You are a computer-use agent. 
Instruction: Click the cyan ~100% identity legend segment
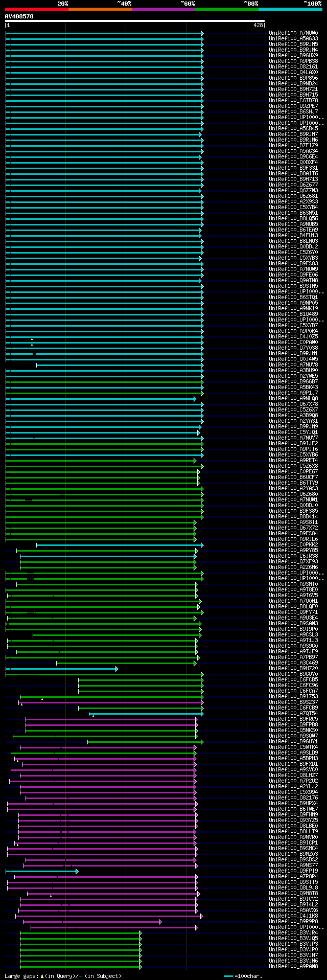pos(290,9)
